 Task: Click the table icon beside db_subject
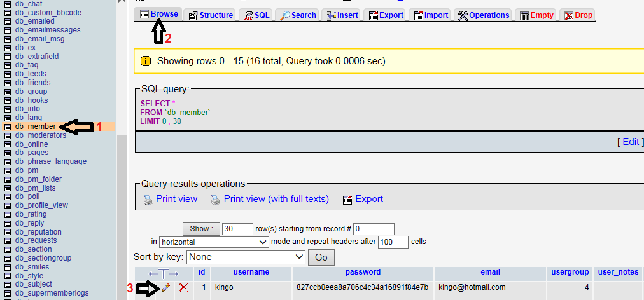(x=8, y=284)
